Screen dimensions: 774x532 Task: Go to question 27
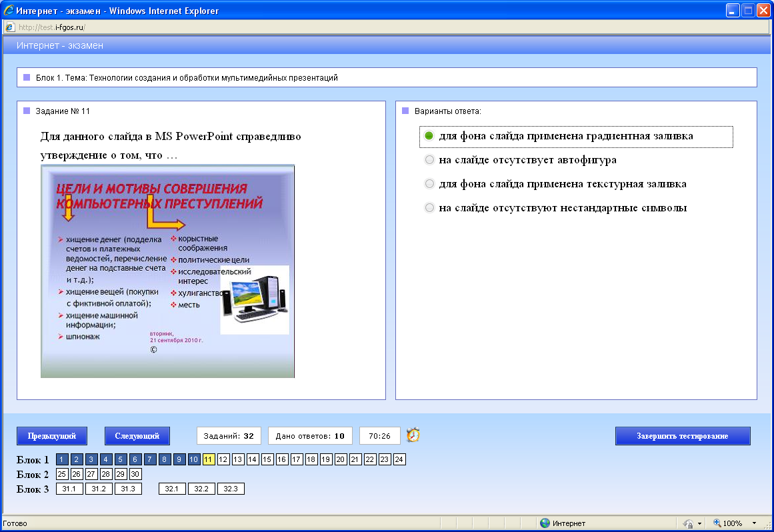tap(91, 474)
